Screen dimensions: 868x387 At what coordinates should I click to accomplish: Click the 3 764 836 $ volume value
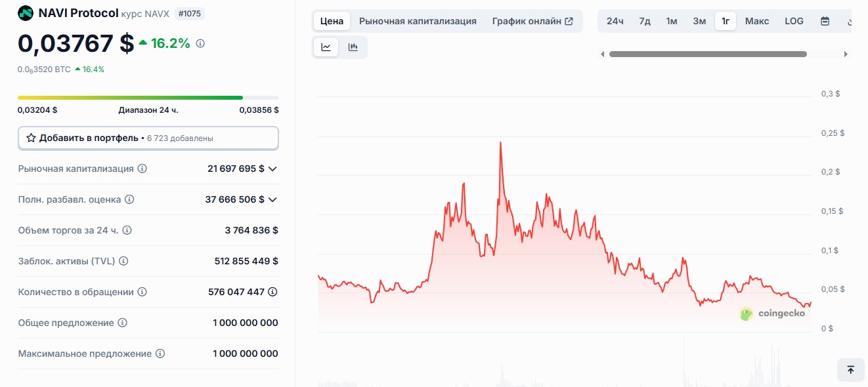(x=251, y=230)
